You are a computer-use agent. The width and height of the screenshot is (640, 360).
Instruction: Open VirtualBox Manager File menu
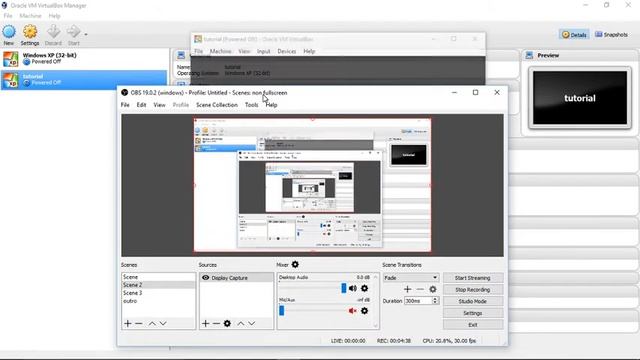[x=8, y=16]
